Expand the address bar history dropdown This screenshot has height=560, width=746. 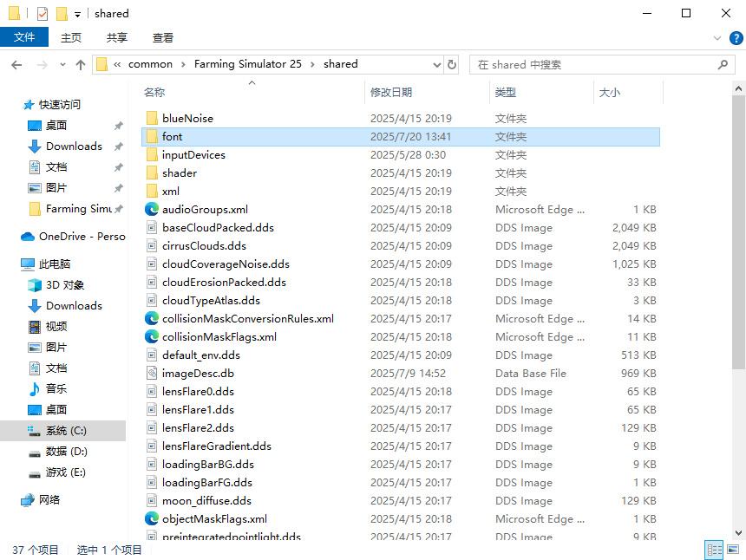[436, 65]
